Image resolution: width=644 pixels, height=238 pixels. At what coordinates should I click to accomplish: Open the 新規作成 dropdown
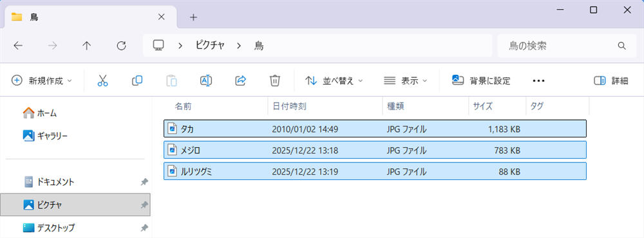point(41,81)
